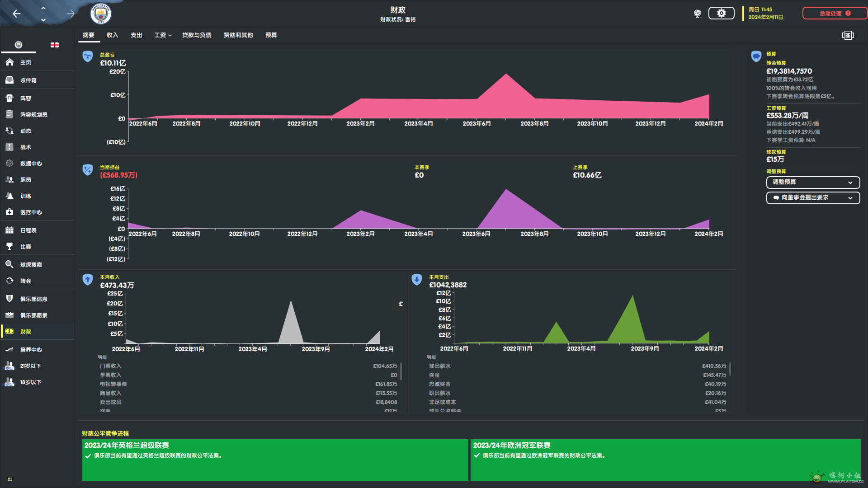Open the 俱乐部愿景 club vision icon
Viewport: 868px width, 488px height.
tap(9, 315)
